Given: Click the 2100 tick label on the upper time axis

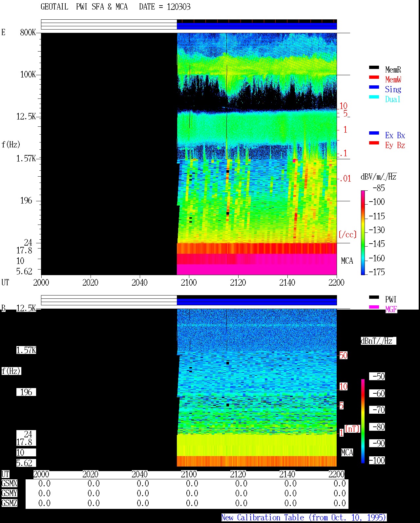Looking at the screenshot, I should click(x=189, y=282).
